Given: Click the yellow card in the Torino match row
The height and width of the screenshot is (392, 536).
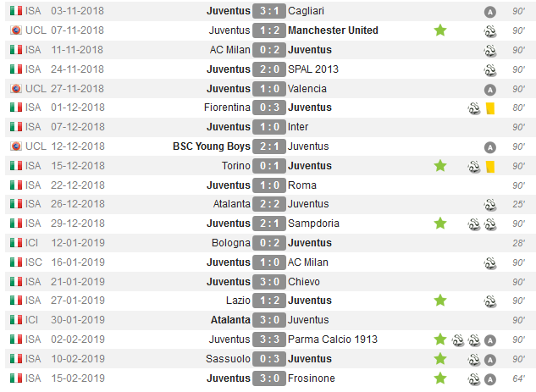Looking at the screenshot, I should (x=490, y=166).
